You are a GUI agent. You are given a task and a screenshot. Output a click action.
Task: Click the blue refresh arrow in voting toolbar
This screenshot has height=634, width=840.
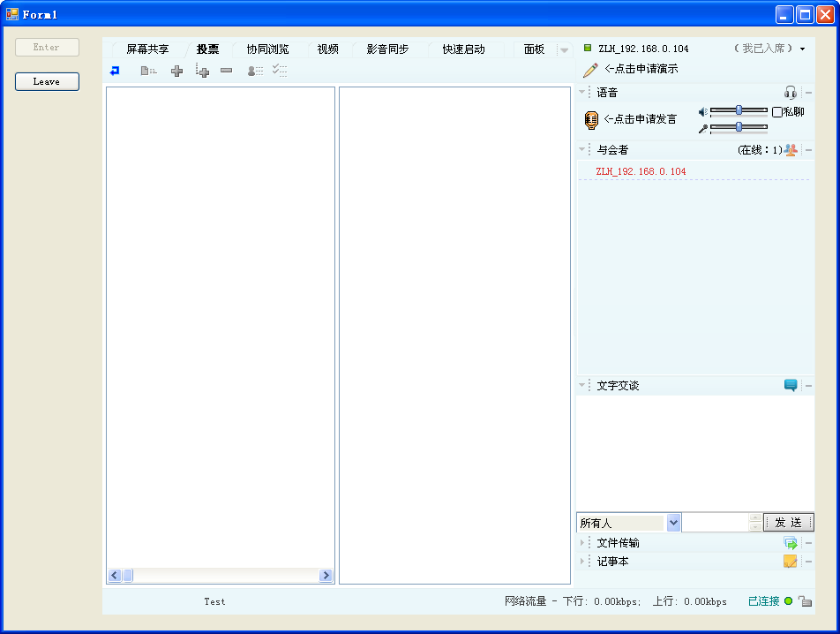[115, 71]
